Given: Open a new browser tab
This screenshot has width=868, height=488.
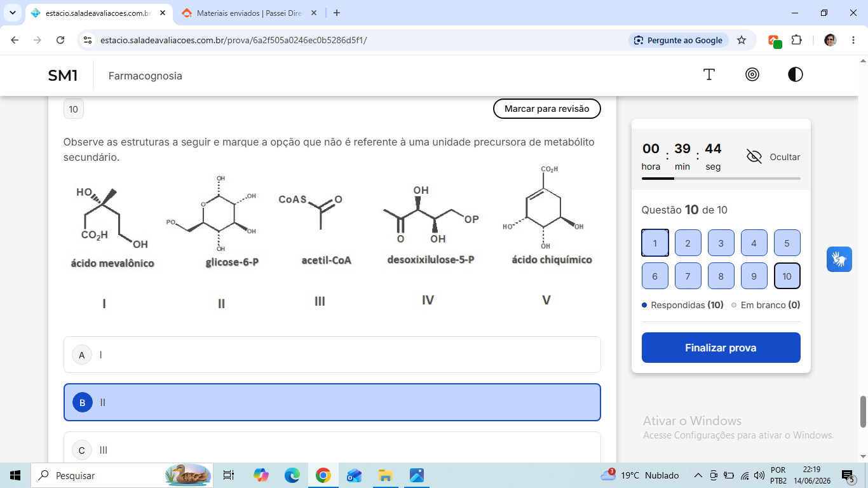Looking at the screenshot, I should click(337, 13).
